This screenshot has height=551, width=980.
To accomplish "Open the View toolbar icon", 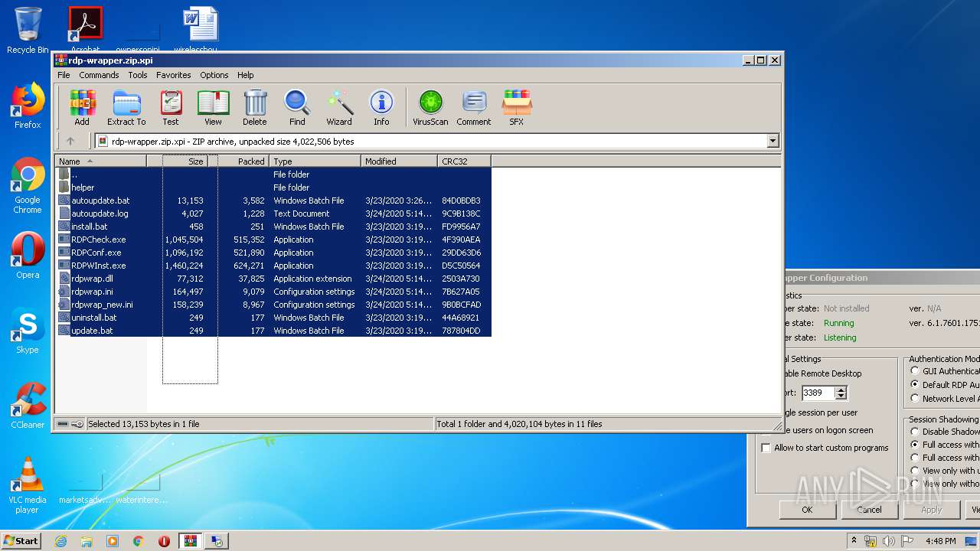I will (x=213, y=108).
